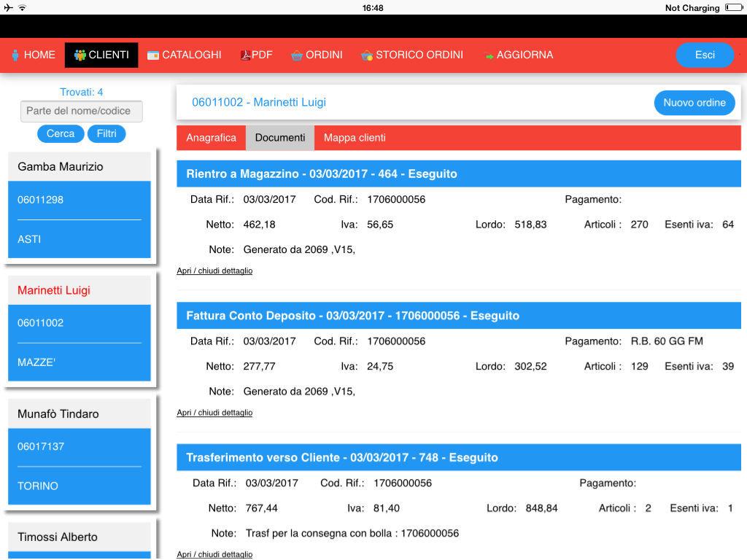This screenshot has width=747, height=560.
Task: Click the Rientro a Magazzino header bar
Action: point(459,174)
